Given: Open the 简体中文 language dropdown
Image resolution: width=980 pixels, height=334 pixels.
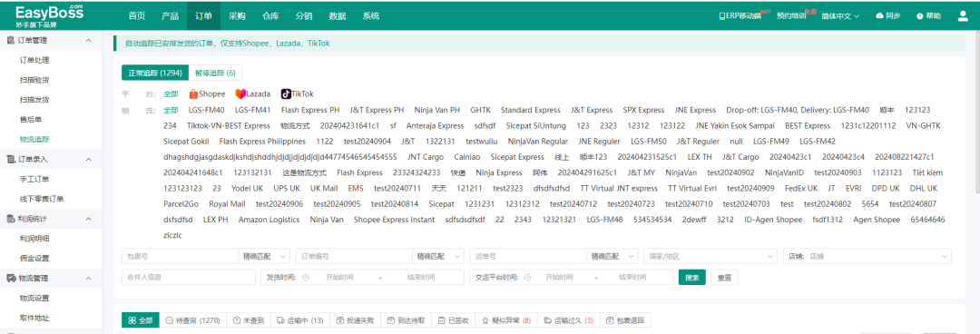Looking at the screenshot, I should pyautogui.click(x=840, y=16).
